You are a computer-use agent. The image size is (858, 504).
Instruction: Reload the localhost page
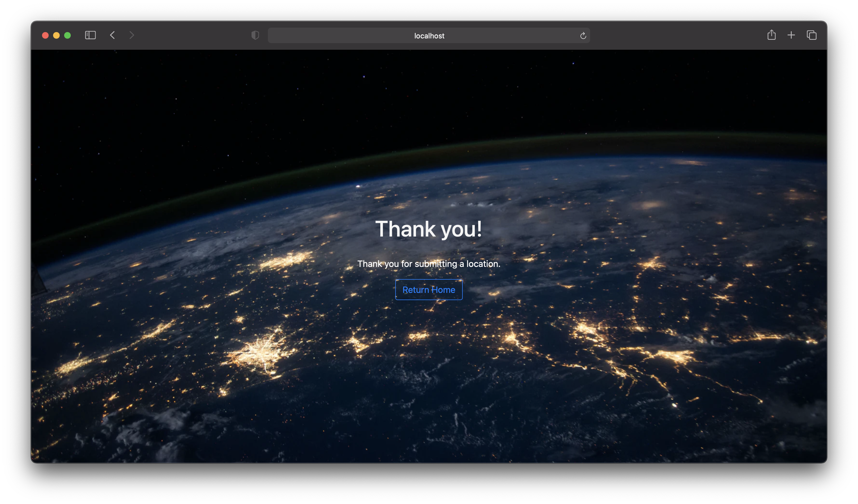(583, 36)
